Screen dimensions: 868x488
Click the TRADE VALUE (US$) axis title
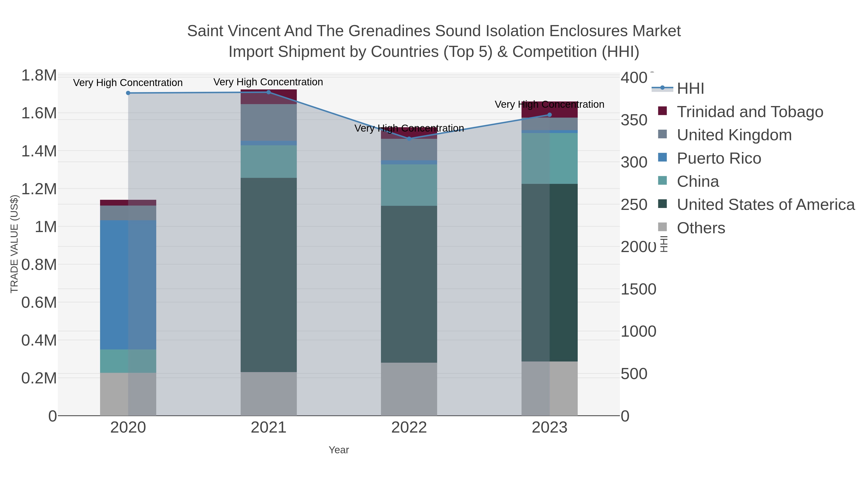pos(14,244)
